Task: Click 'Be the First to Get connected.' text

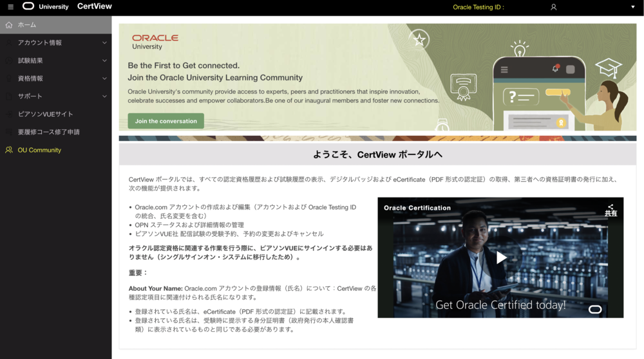Action: tap(184, 66)
